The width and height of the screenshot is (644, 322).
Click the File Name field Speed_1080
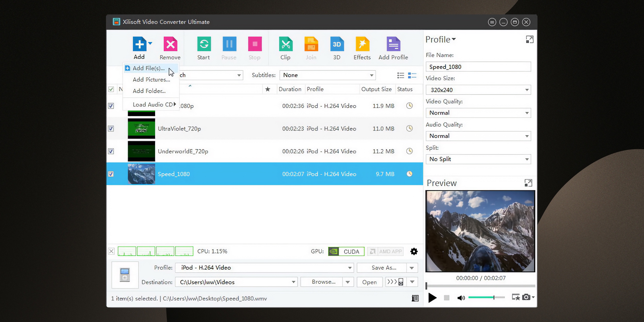(478, 67)
